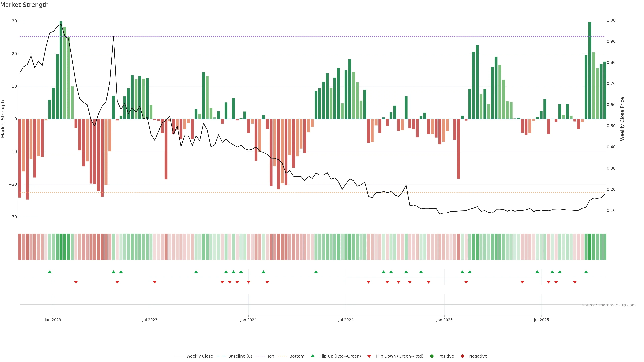
Task: Click the Weekly Close Price axis title
Action: point(622,119)
